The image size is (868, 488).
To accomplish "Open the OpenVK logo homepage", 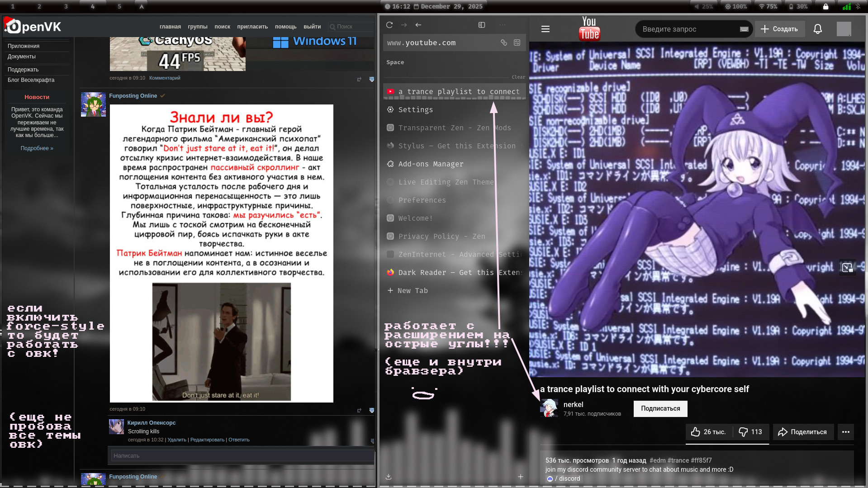I will (33, 26).
